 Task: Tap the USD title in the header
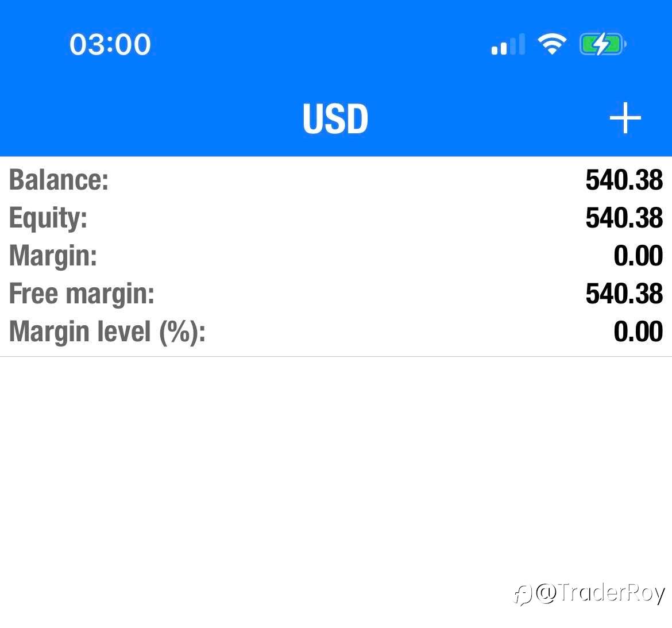point(335,119)
